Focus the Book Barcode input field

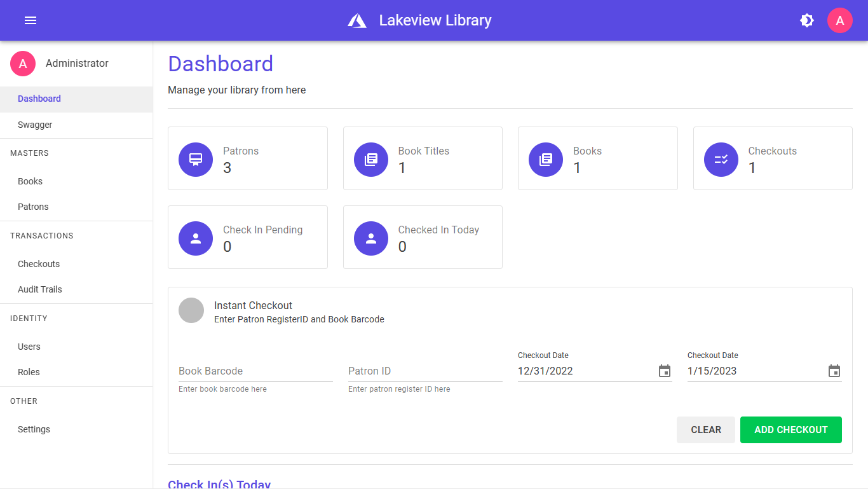click(x=255, y=371)
